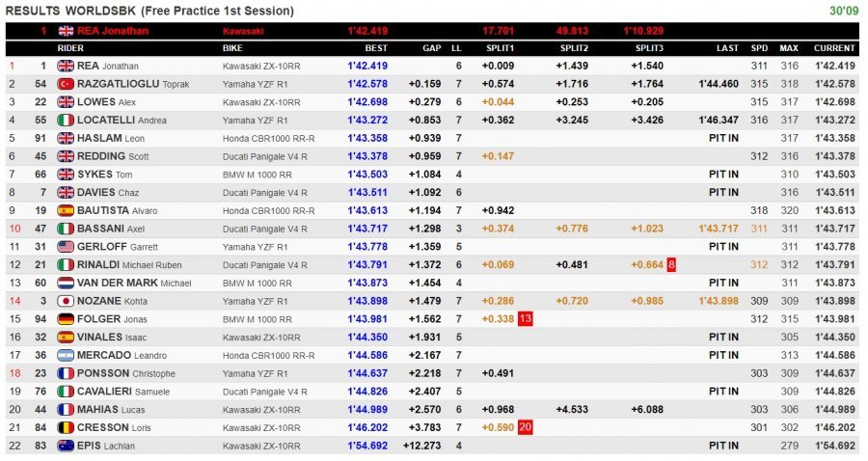The width and height of the screenshot is (868, 461).
Task: Click best lap 1'42.578 for RAZGATLIOGLU
Action: (367, 84)
